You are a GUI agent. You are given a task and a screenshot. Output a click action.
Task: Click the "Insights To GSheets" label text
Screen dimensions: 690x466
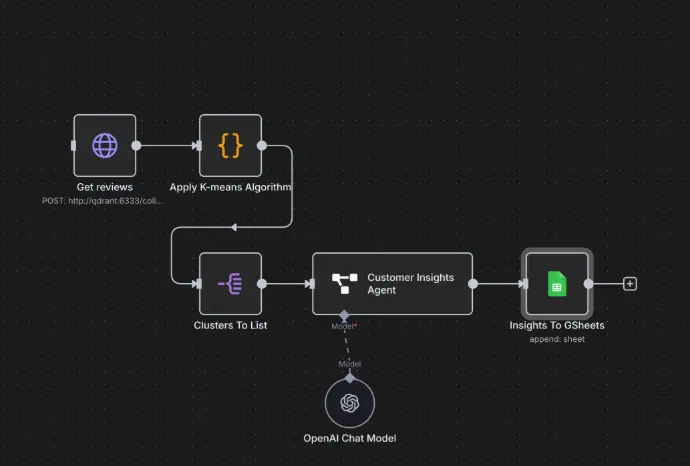(556, 325)
